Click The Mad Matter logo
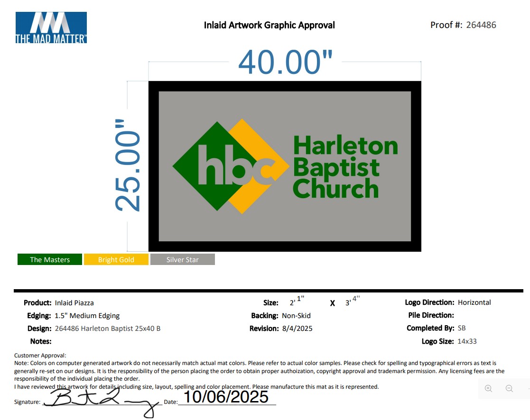530x420 pixels. click(x=51, y=28)
